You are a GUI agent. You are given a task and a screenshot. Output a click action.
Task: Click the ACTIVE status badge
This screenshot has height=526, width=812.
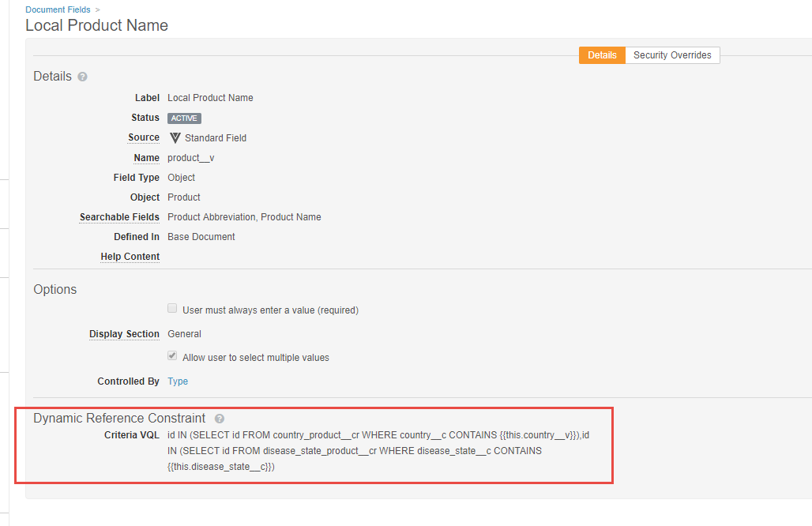[x=184, y=118]
